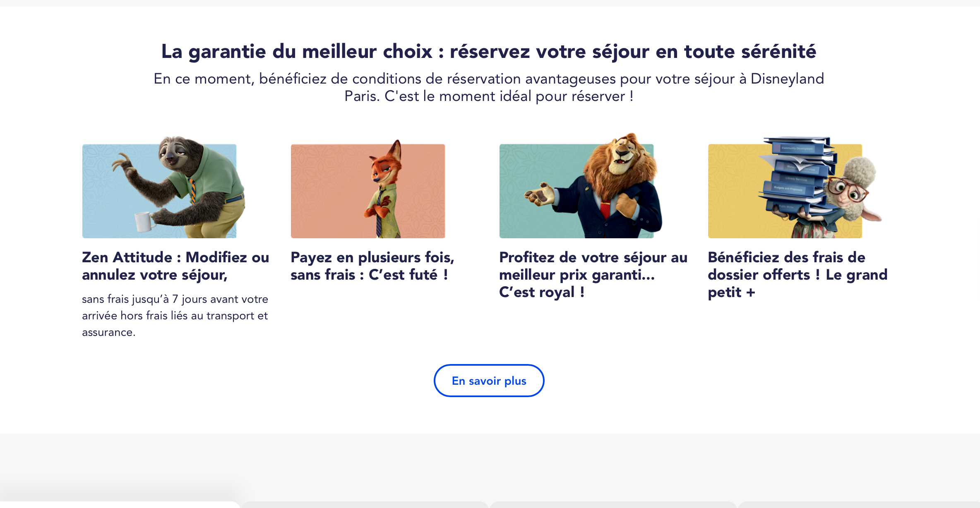Open the "Zen Attitude : Modifiez ou annulez" heading
Screen dimensions: 980x508
click(175, 266)
